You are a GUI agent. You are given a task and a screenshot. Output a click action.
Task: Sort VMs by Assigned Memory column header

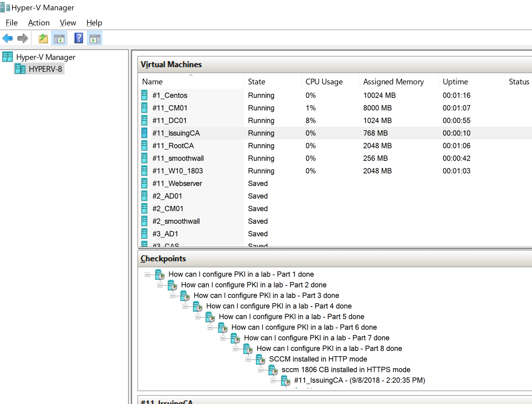[399, 81]
